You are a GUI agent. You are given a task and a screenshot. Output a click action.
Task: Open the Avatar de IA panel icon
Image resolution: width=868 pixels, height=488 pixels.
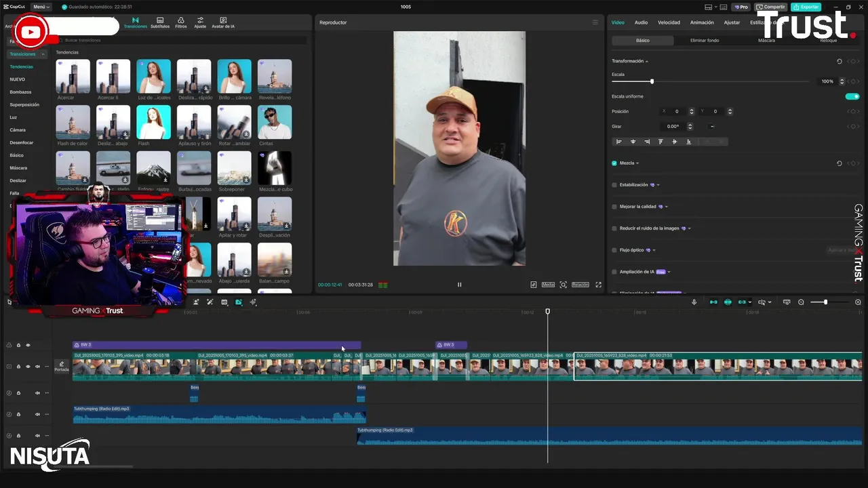pos(223,22)
